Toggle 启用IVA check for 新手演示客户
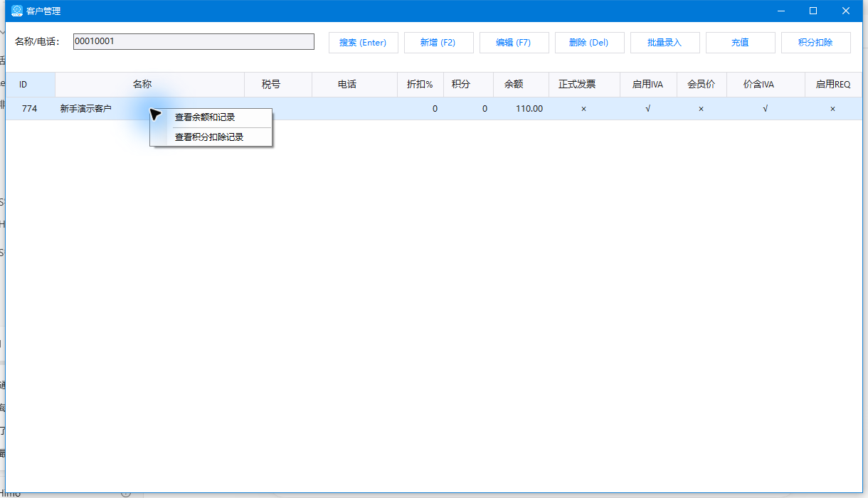This screenshot has width=868, height=498. [x=648, y=109]
